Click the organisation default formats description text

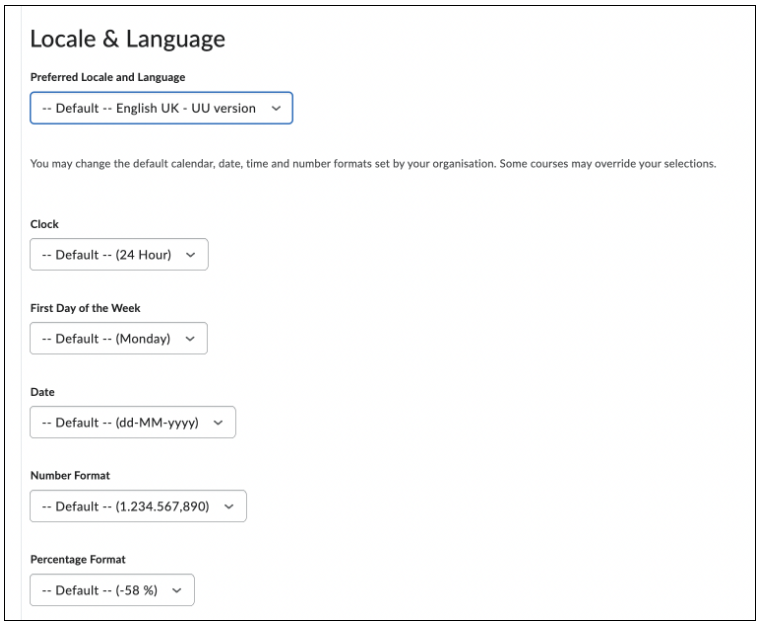click(373, 164)
